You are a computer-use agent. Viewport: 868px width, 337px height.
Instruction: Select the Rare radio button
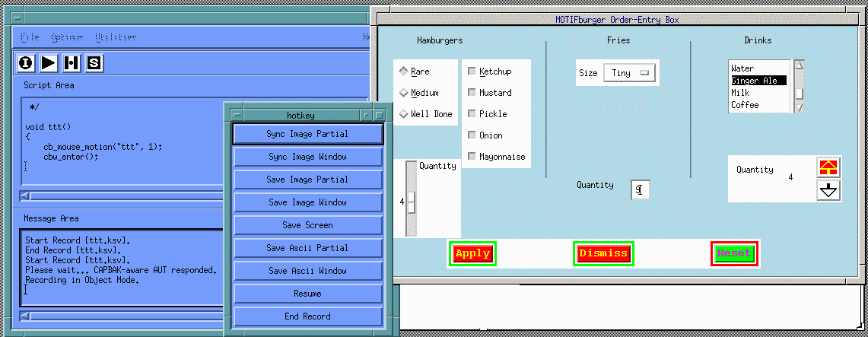tap(403, 72)
